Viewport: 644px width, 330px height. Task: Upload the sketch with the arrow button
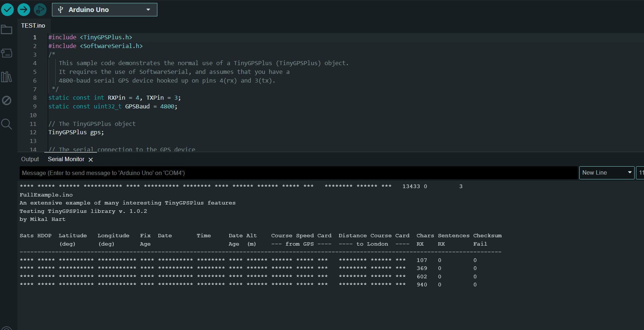click(24, 9)
